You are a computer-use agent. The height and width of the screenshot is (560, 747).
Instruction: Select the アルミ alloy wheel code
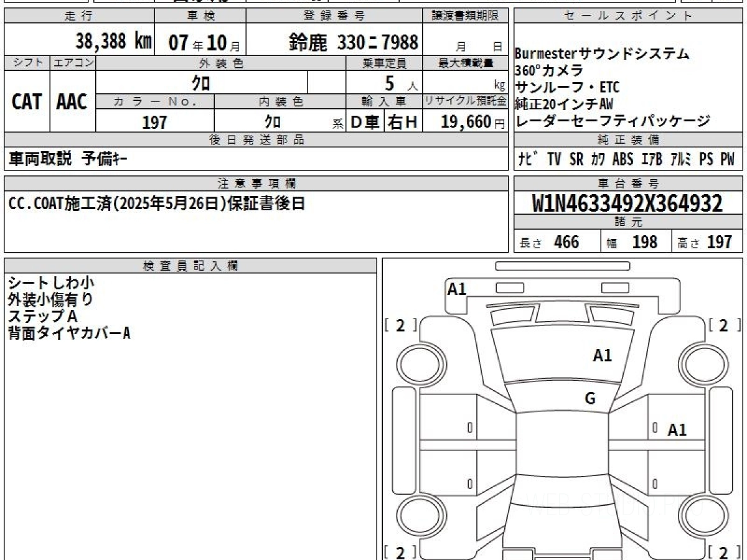[681, 159]
